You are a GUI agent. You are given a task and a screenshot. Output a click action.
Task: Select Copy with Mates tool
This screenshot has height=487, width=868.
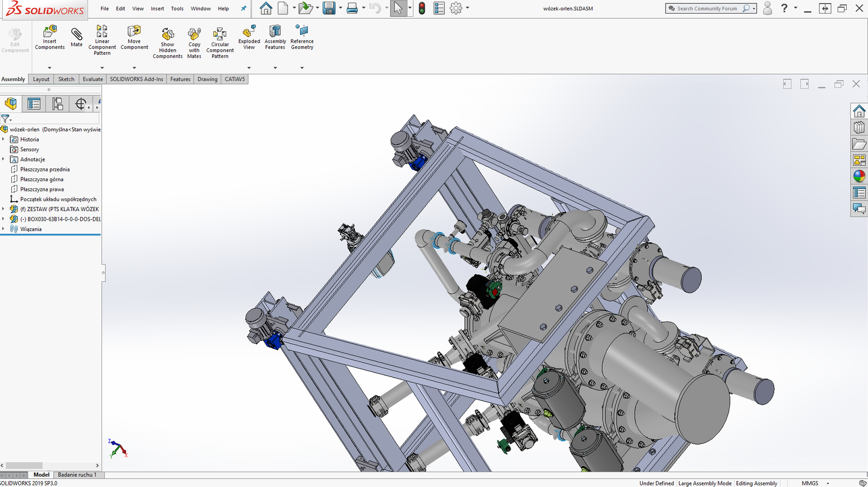coord(194,42)
